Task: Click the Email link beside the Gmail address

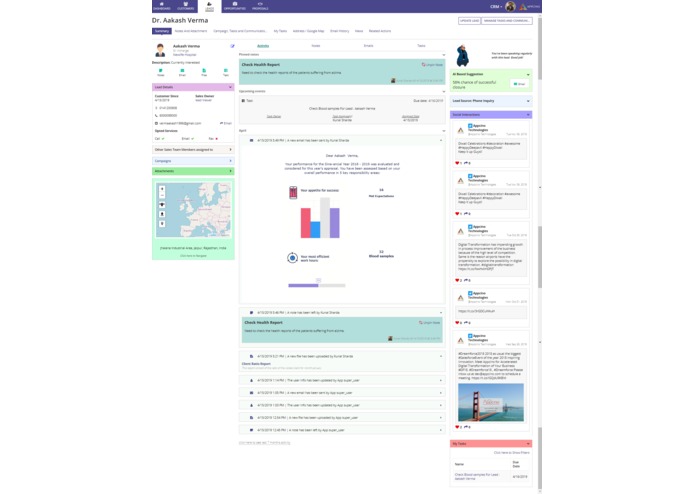Action: tap(226, 123)
